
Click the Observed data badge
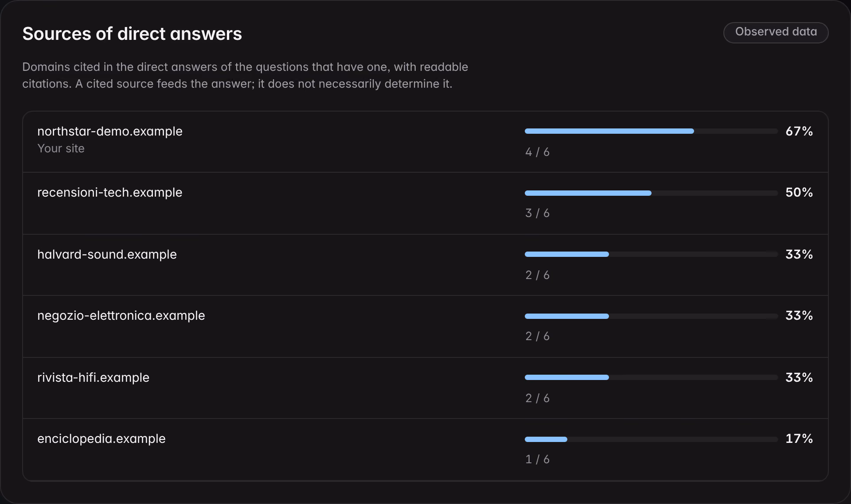(x=776, y=32)
